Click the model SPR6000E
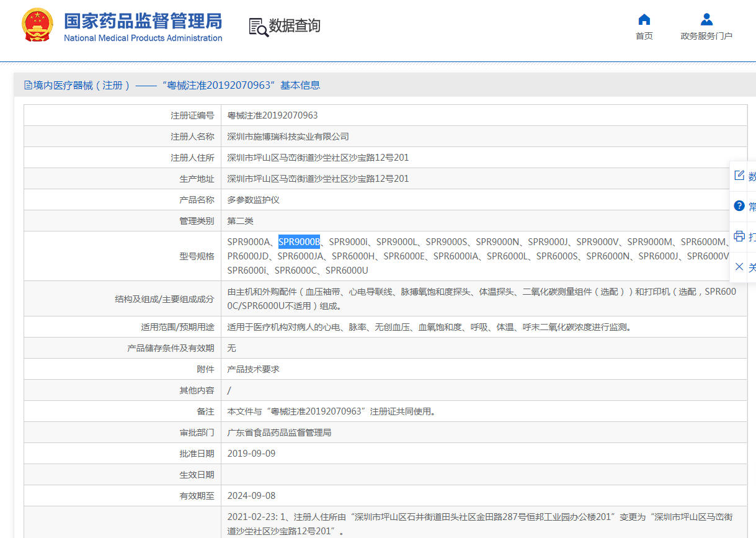 click(x=404, y=256)
